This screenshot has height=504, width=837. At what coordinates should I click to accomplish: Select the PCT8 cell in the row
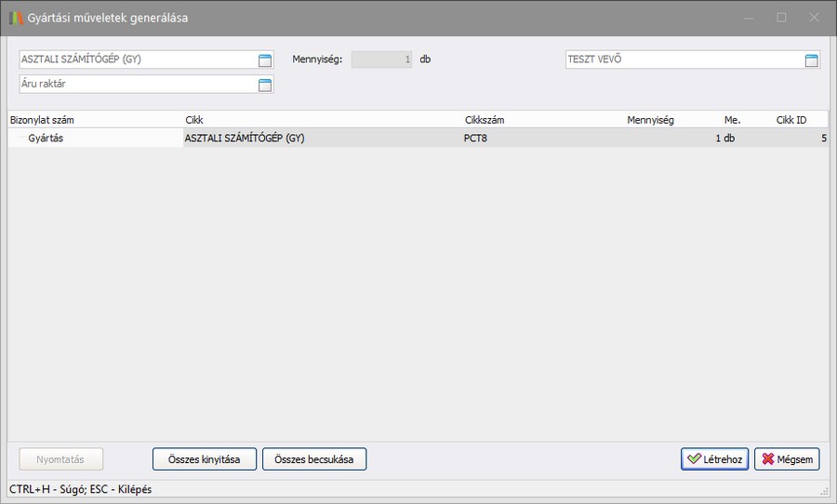[477, 139]
